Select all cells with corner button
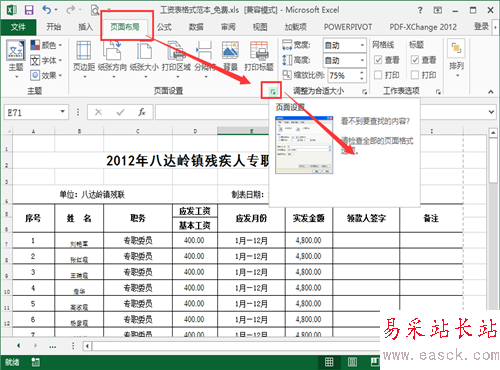 pos(7,131)
